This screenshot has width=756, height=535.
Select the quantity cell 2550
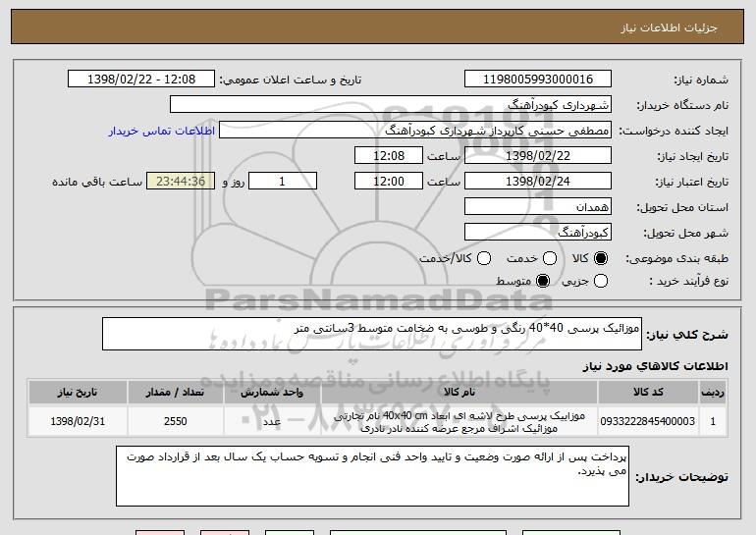tap(176, 422)
